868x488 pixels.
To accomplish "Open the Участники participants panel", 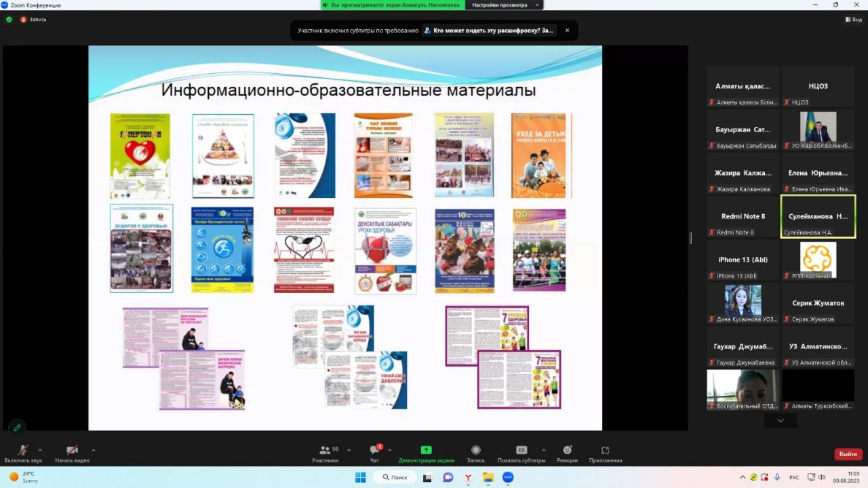I will tap(325, 453).
